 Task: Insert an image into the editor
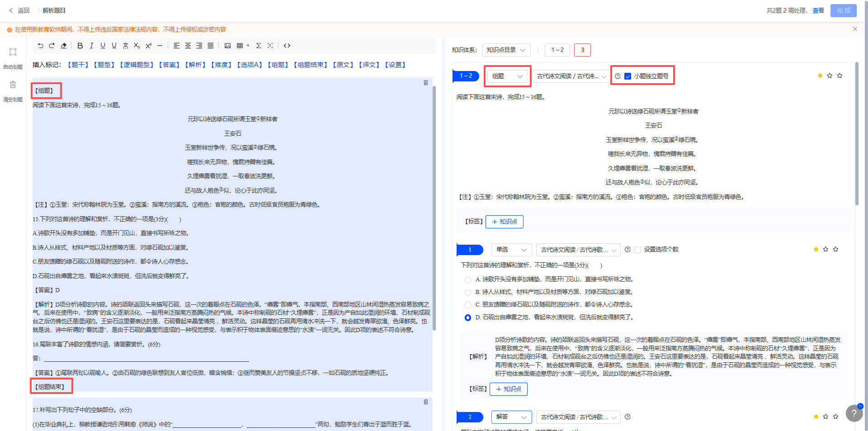227,46
